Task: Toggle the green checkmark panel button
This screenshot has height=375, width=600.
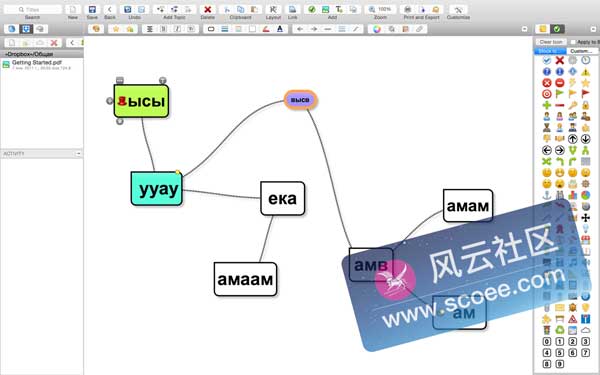Action: [x=557, y=29]
